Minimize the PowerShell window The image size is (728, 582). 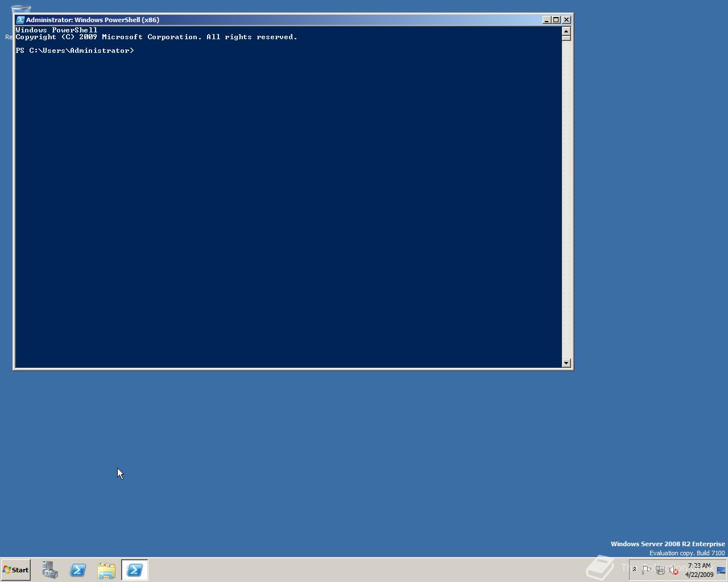tap(547, 19)
